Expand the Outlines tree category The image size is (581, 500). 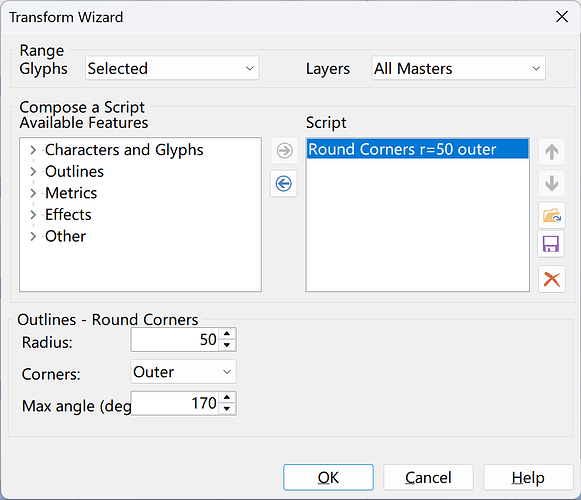[x=33, y=171]
